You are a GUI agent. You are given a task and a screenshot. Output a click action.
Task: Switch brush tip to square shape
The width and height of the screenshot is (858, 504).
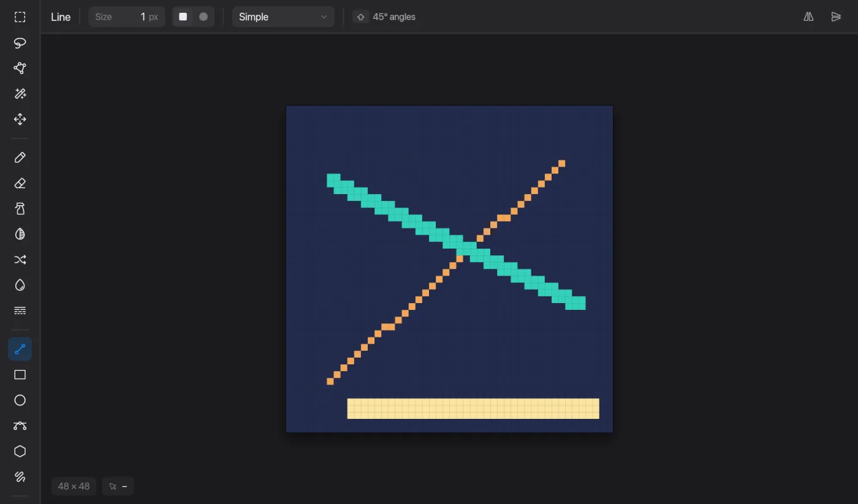click(183, 17)
